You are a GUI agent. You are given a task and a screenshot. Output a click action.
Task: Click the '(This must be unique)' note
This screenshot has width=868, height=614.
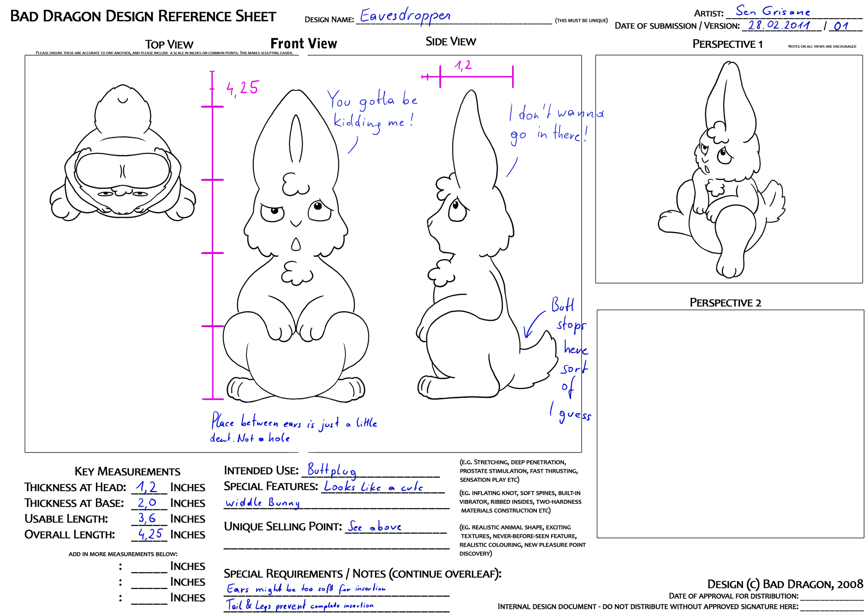pyautogui.click(x=581, y=20)
